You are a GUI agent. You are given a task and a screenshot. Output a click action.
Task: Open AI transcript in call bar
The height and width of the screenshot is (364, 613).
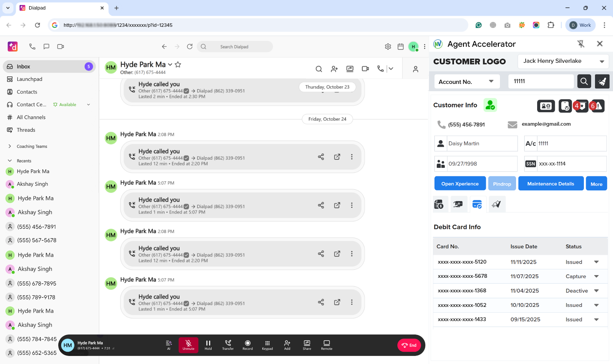pyautogui.click(x=169, y=345)
